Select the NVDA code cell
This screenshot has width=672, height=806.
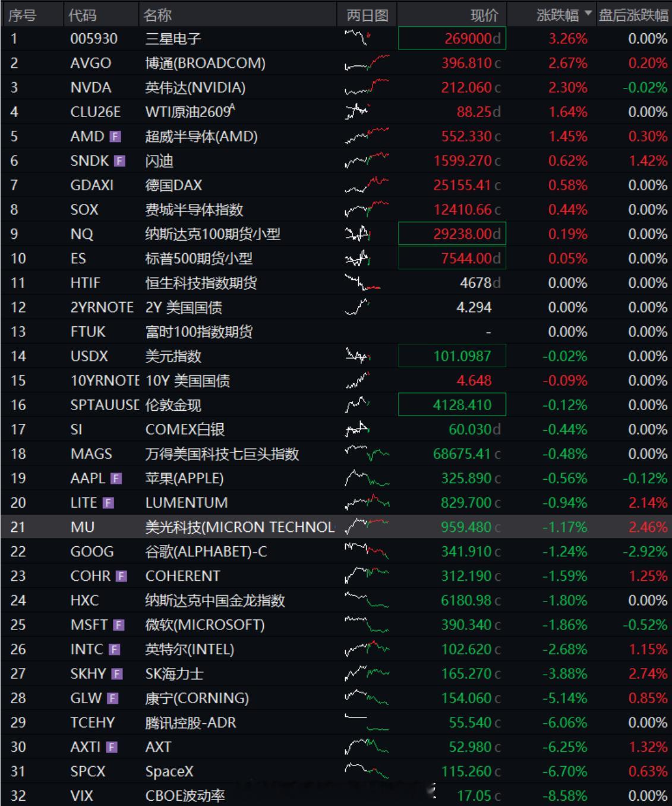coord(90,87)
